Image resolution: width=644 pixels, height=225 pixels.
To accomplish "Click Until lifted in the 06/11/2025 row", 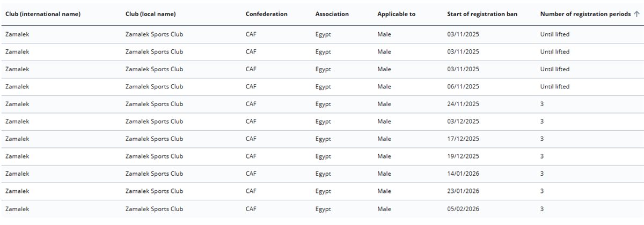I will point(555,87).
